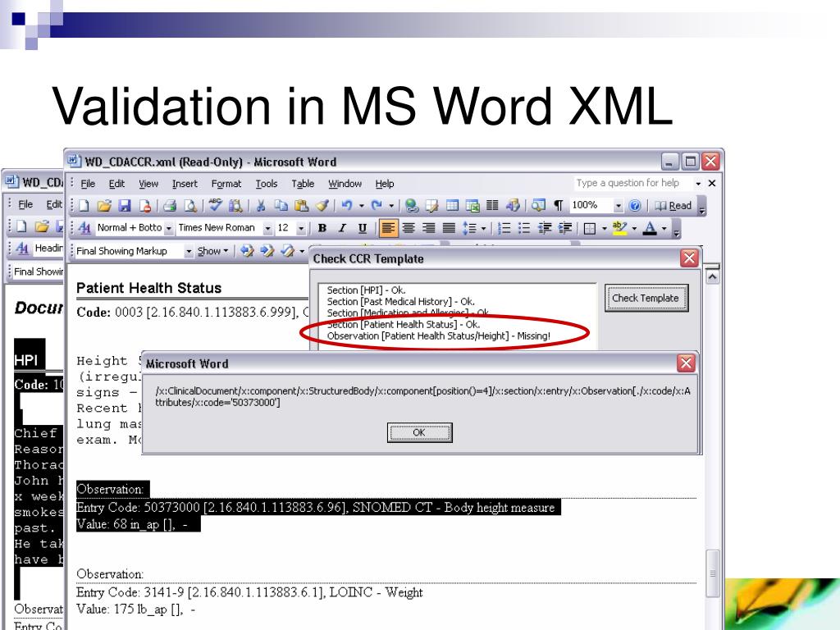Save the document with the floppy icon

click(x=125, y=206)
